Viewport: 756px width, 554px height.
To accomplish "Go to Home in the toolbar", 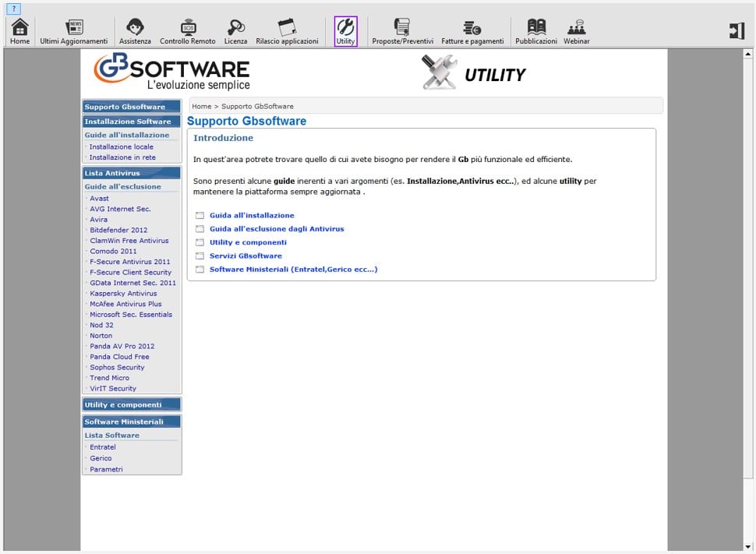I will tap(19, 32).
